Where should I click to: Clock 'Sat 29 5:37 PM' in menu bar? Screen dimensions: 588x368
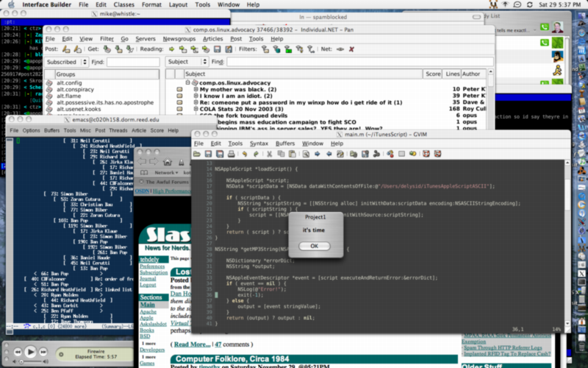pyautogui.click(x=559, y=4)
